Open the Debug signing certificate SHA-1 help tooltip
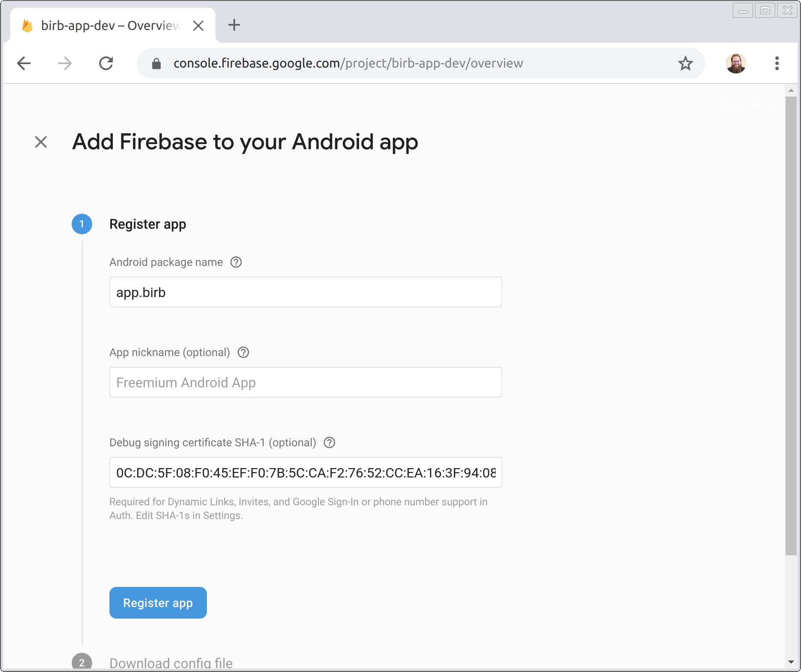The image size is (801, 672). (x=330, y=443)
